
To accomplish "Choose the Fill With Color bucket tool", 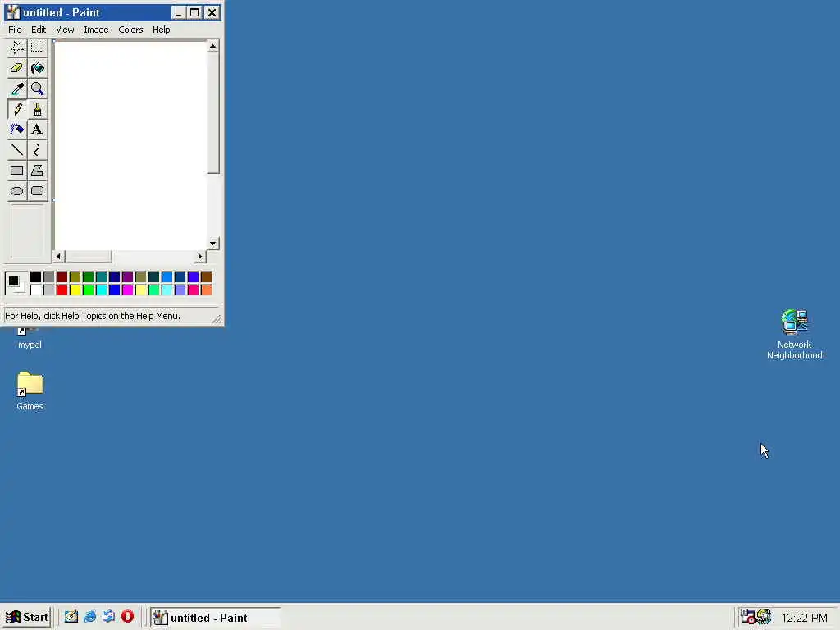I will tap(37, 68).
